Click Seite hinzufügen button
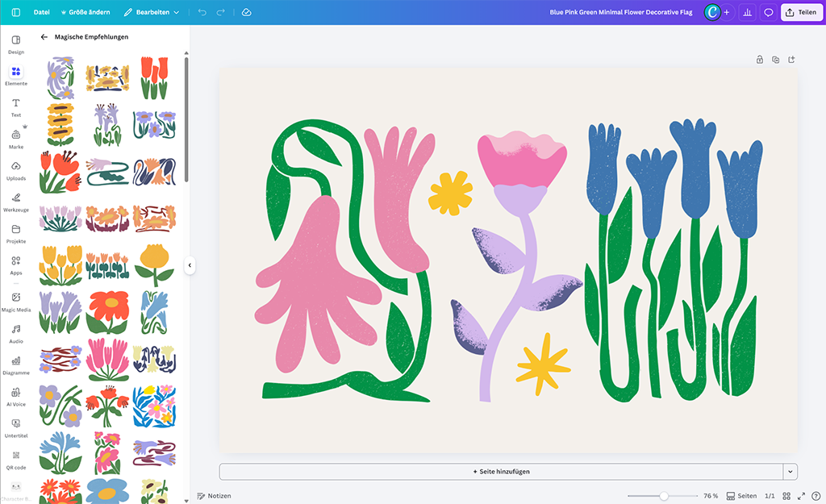 [501, 472]
